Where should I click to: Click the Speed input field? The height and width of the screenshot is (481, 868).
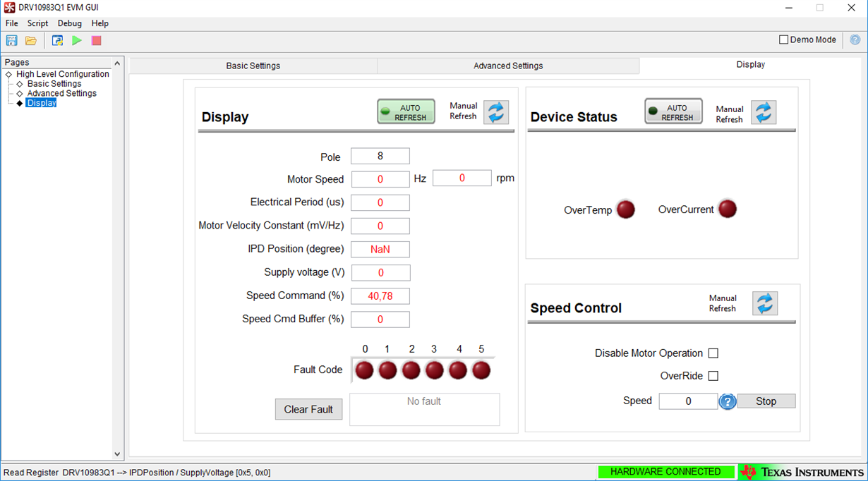click(x=689, y=401)
